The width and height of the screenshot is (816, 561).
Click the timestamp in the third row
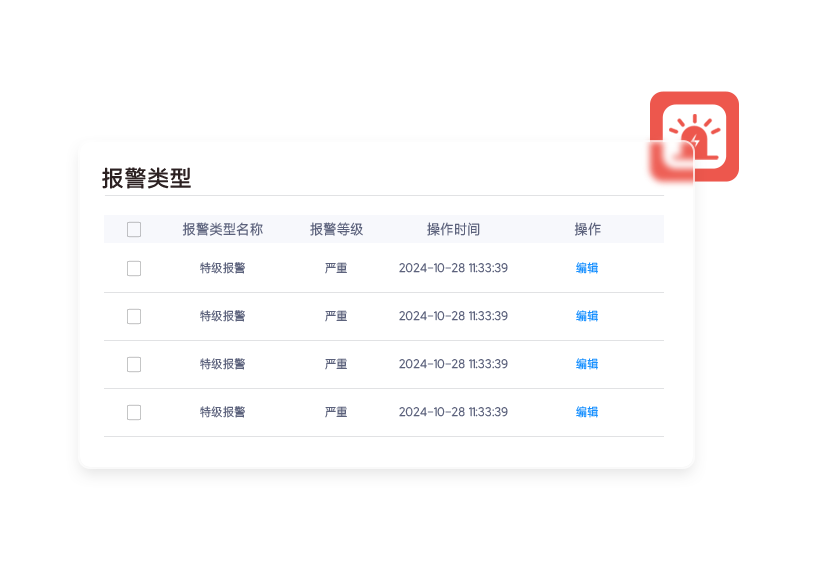click(x=453, y=364)
